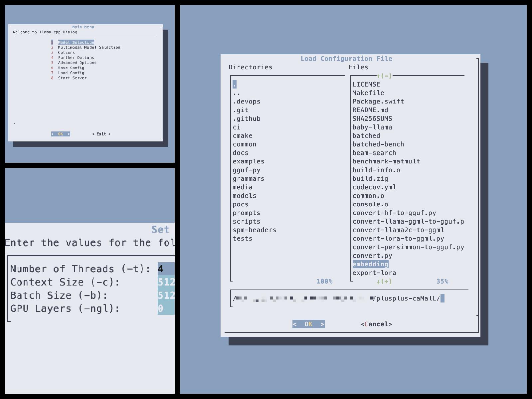Select prompts directory
Image resolution: width=532 pixels, height=399 pixels.
[x=247, y=213]
